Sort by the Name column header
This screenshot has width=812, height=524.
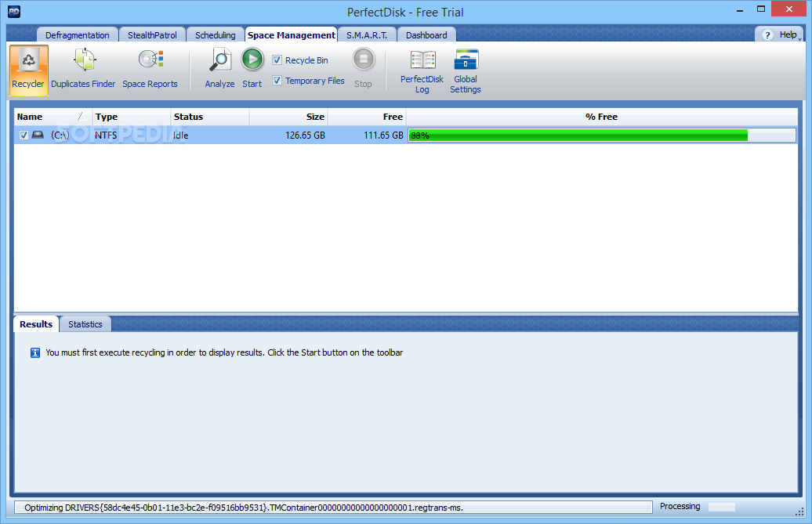pyautogui.click(x=53, y=117)
